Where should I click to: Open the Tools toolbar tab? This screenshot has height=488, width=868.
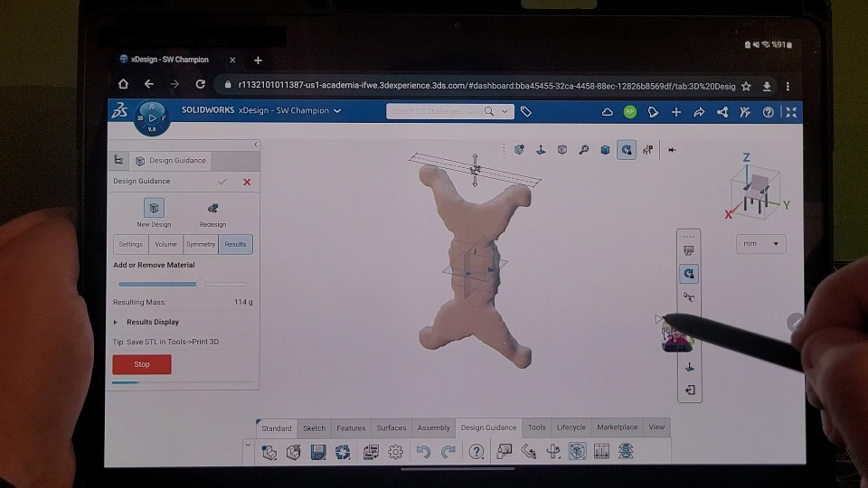tap(536, 427)
